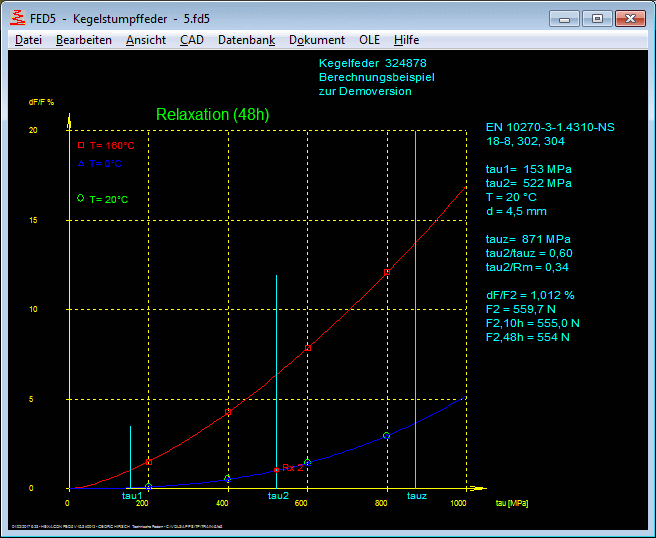
Task: Click green circle data point at 400 MPa
Action: click(x=228, y=479)
